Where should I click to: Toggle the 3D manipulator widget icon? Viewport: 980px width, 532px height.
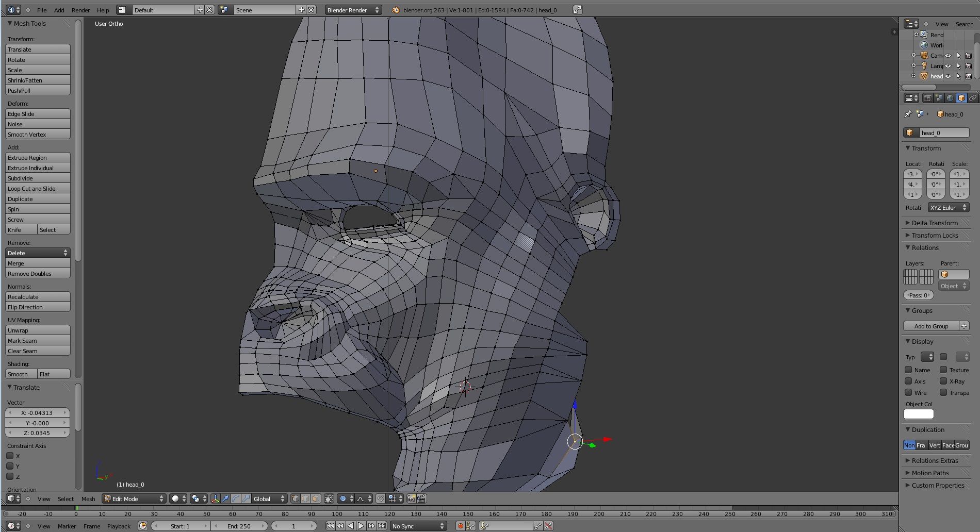[x=215, y=498]
